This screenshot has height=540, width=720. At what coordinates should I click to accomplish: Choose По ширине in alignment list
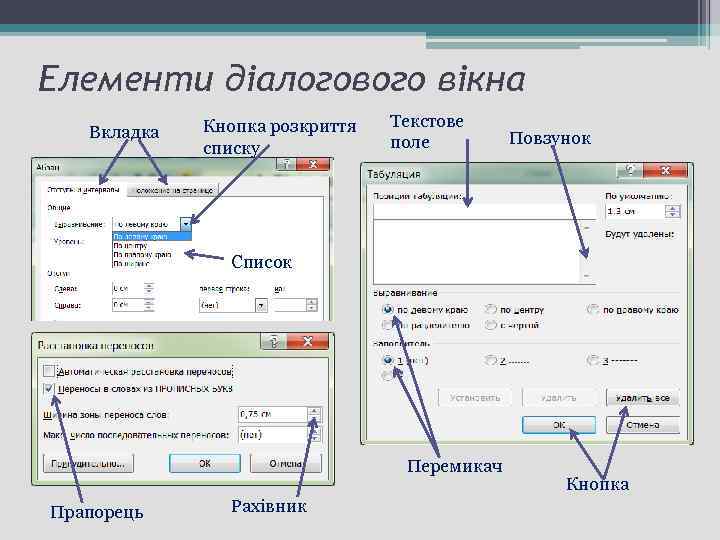pos(152,264)
